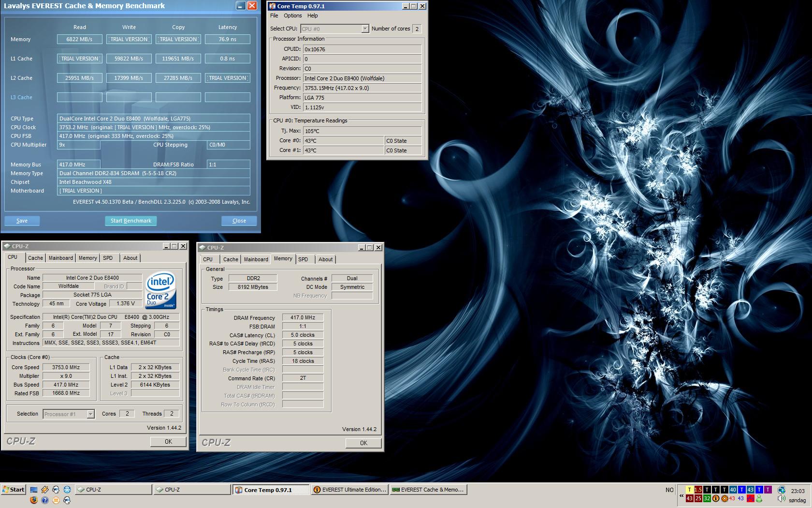The width and height of the screenshot is (812, 508).
Task: Expand hidden tray icons with the chevron
Action: [x=681, y=496]
